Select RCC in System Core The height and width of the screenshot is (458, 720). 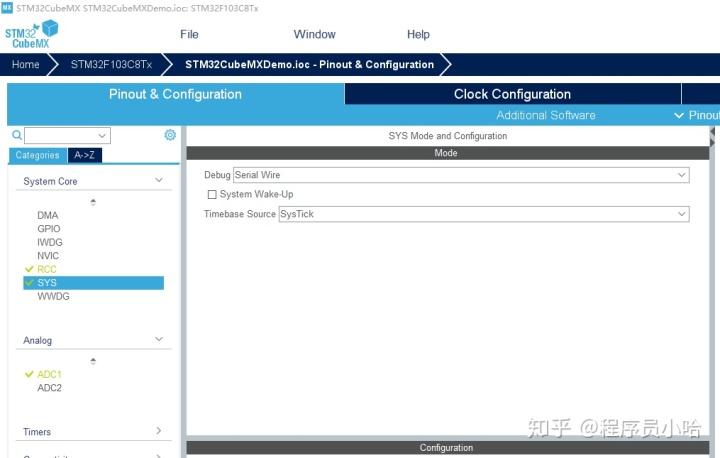[47, 269]
